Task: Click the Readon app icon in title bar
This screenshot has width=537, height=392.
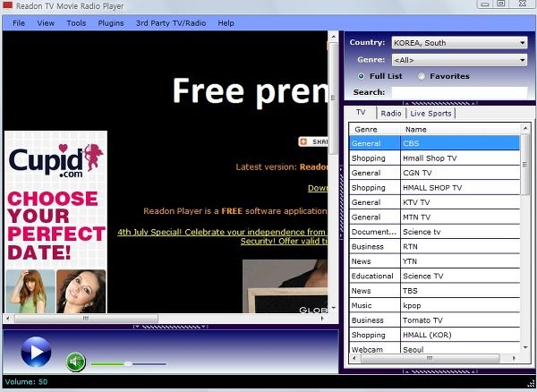Action: coord(7,5)
